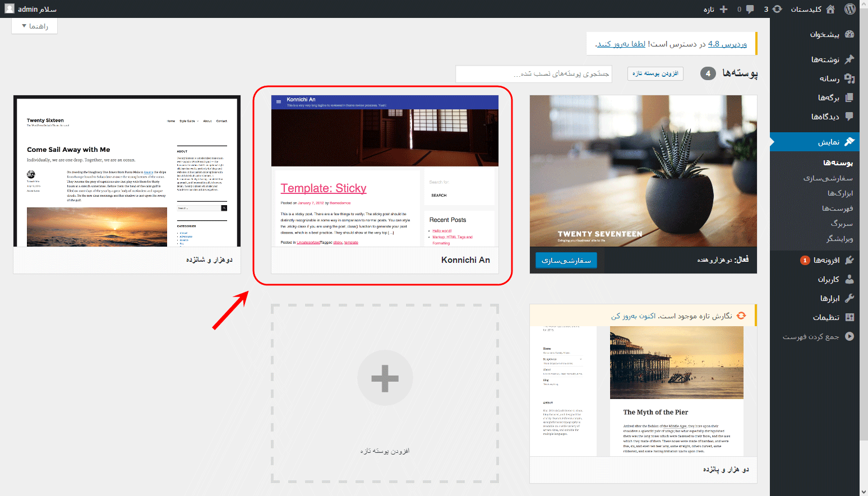The image size is (868, 496).
Task: Click the large plus icon to add theme
Action: tap(385, 378)
